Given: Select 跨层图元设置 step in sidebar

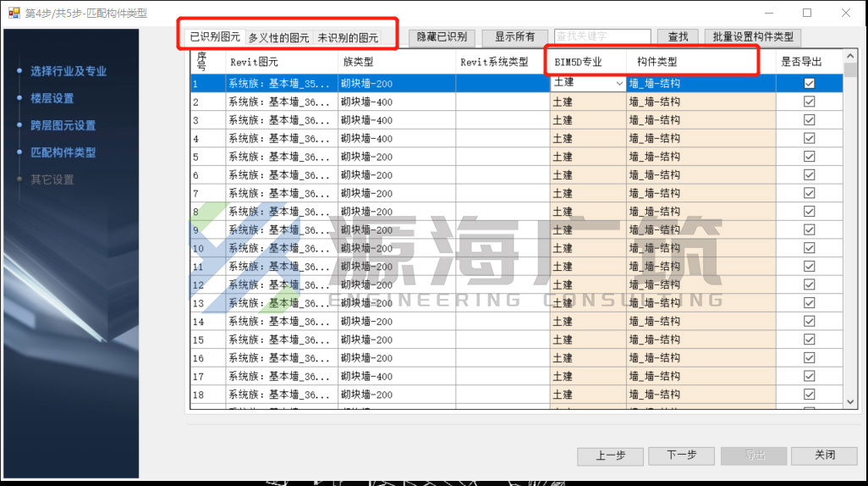Looking at the screenshot, I should pos(63,125).
